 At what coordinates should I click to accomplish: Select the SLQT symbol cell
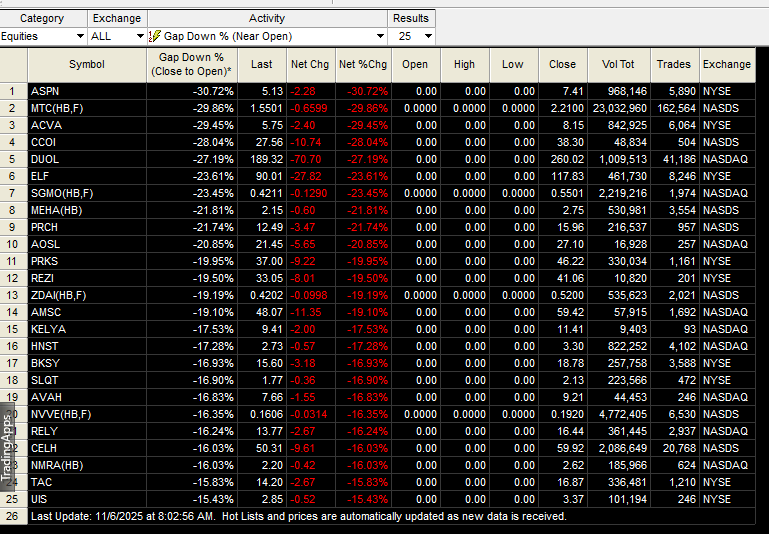pyautogui.click(x=87, y=381)
